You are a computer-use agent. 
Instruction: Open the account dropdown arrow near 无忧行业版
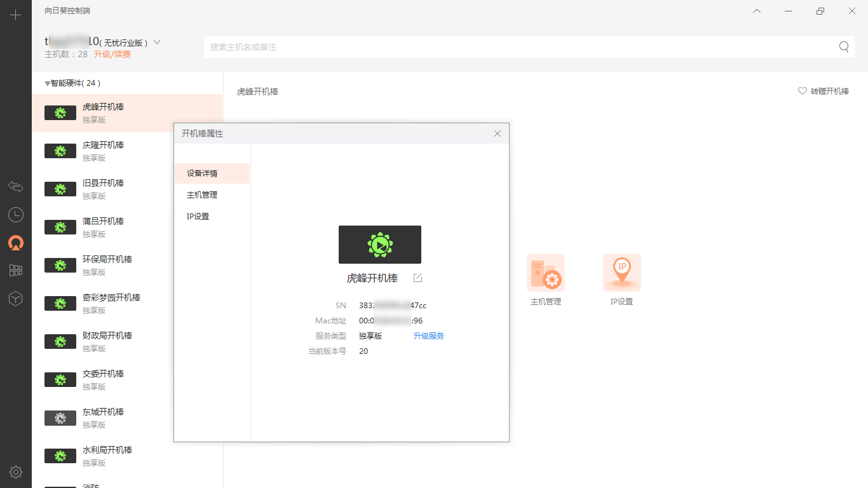point(157,42)
